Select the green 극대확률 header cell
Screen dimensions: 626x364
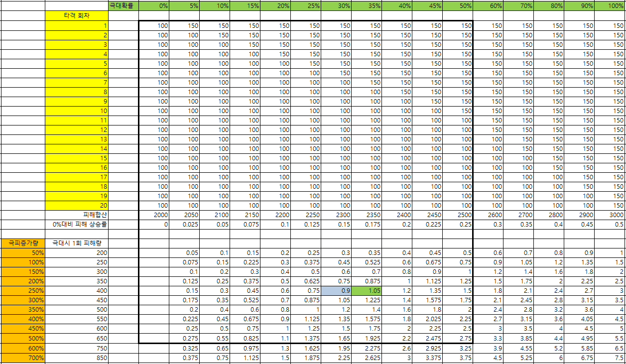click(124, 6)
